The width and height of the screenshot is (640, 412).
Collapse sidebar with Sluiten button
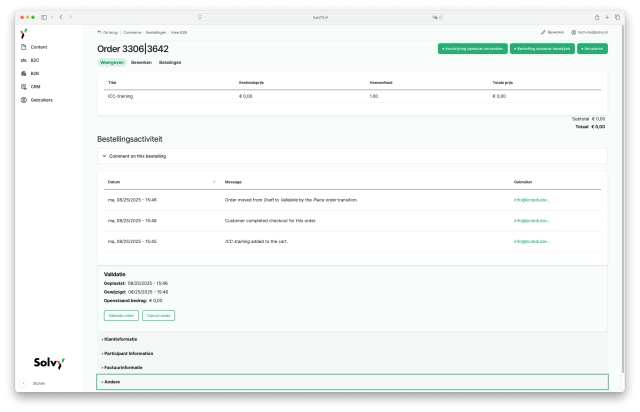coord(34,383)
